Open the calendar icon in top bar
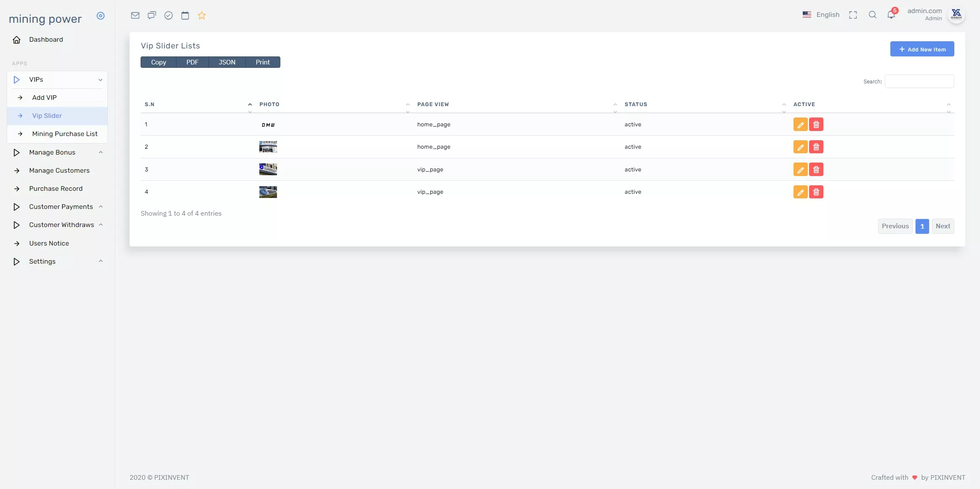Screen dimensions: 980x489 pyautogui.click(x=185, y=16)
